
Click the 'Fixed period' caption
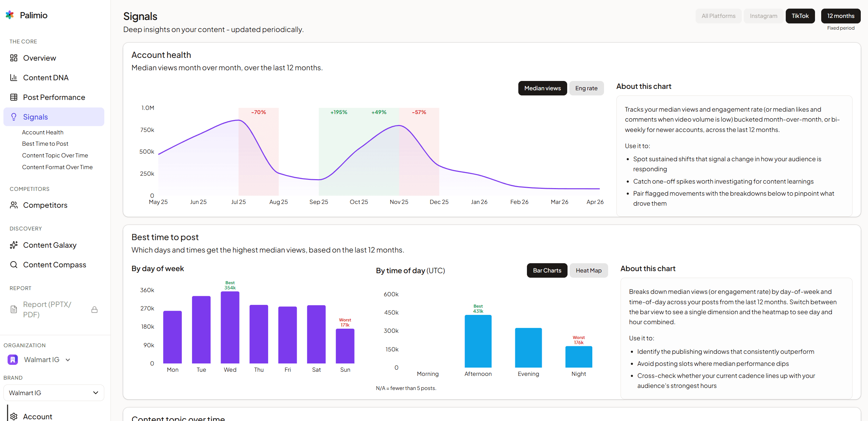840,28
